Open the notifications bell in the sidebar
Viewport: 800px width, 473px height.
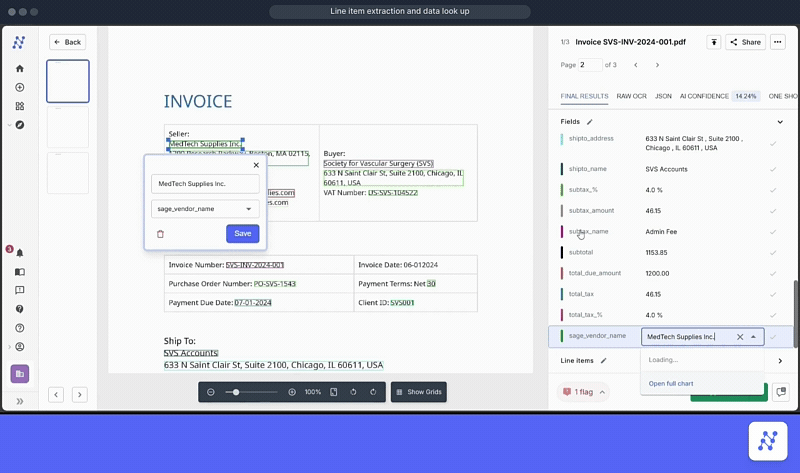pos(19,253)
